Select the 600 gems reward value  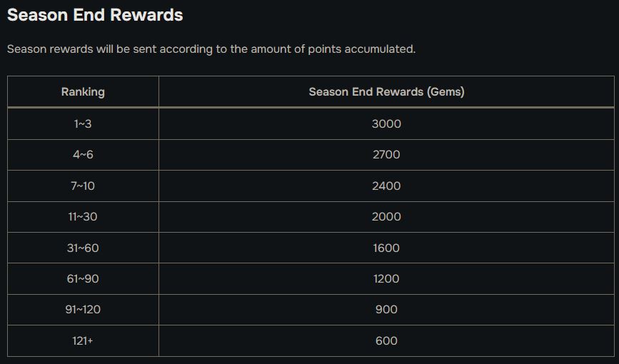pos(386,341)
